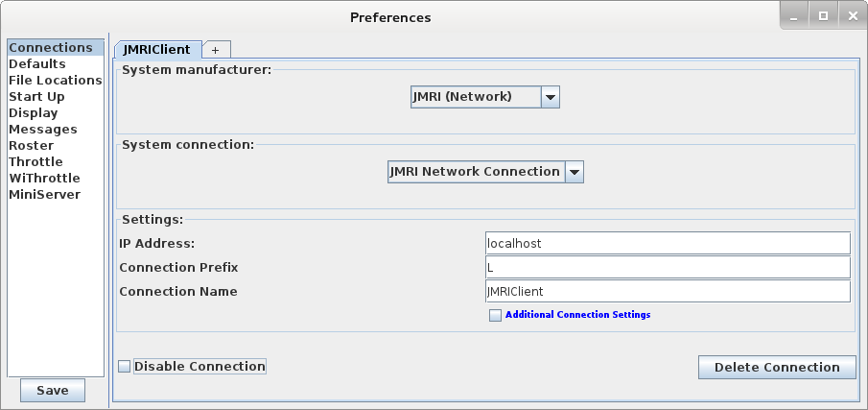The width and height of the screenshot is (868, 410).
Task: Select MiniServer in the sidebar
Action: click(x=56, y=195)
